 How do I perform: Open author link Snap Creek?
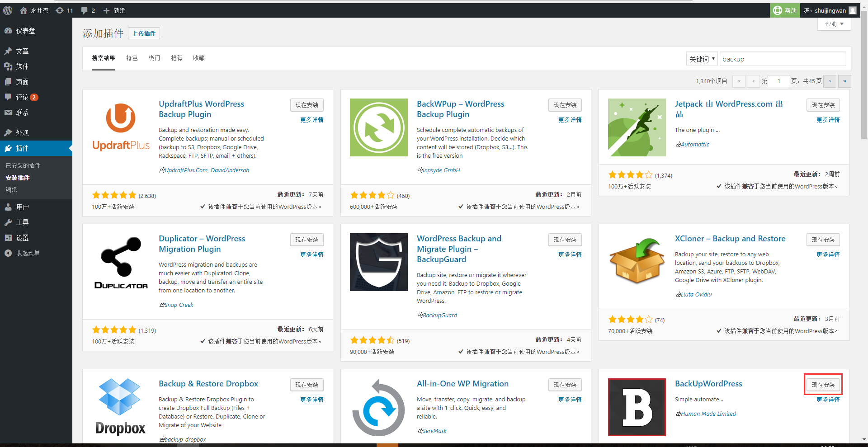tap(179, 305)
